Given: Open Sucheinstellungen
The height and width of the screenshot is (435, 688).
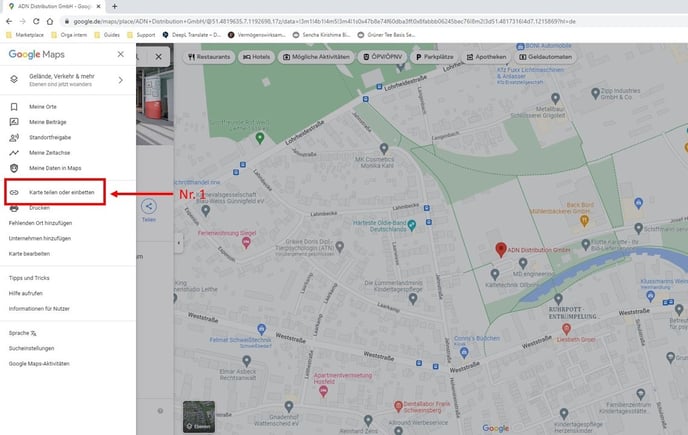Looking at the screenshot, I should pyautogui.click(x=31, y=349).
